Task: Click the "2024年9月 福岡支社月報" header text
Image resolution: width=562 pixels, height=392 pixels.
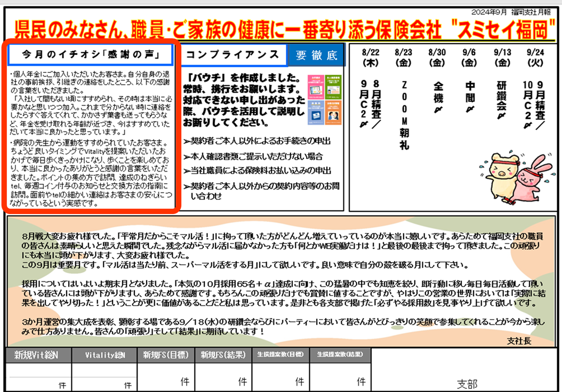Action: coord(511,12)
